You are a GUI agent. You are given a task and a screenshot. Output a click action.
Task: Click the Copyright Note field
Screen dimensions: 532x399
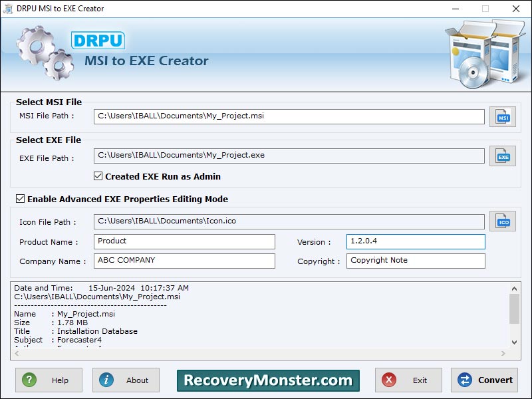coord(416,261)
